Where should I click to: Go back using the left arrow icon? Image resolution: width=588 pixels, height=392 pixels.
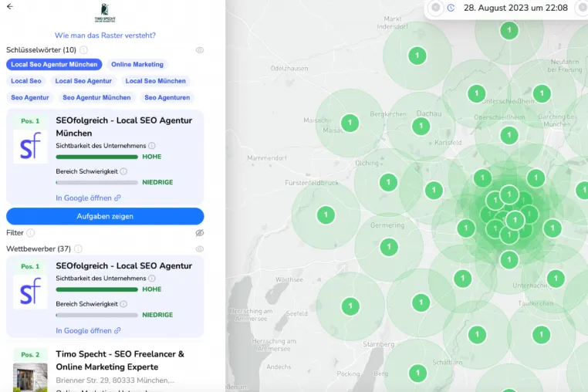[x=10, y=6]
